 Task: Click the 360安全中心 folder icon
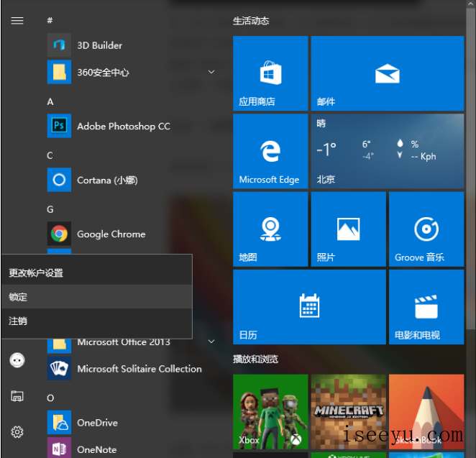[x=59, y=72]
